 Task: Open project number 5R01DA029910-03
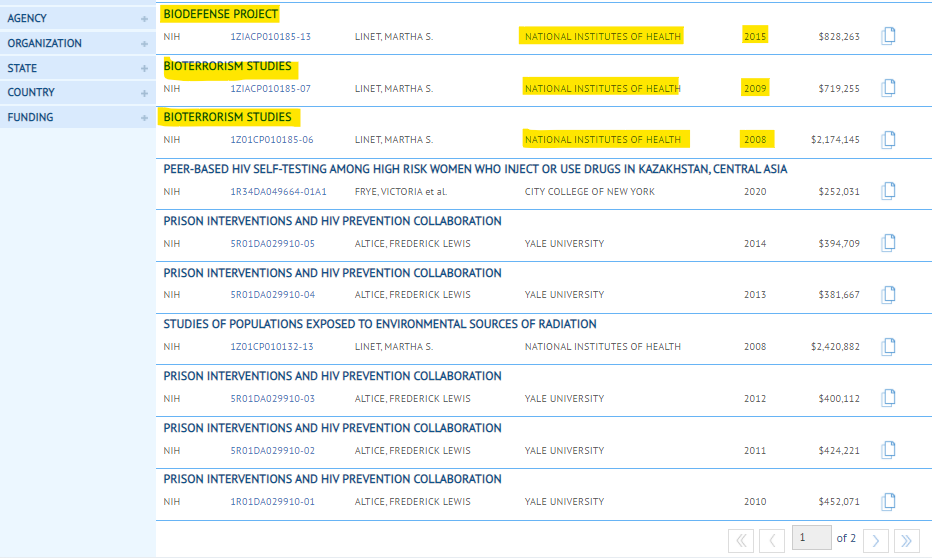(x=272, y=399)
